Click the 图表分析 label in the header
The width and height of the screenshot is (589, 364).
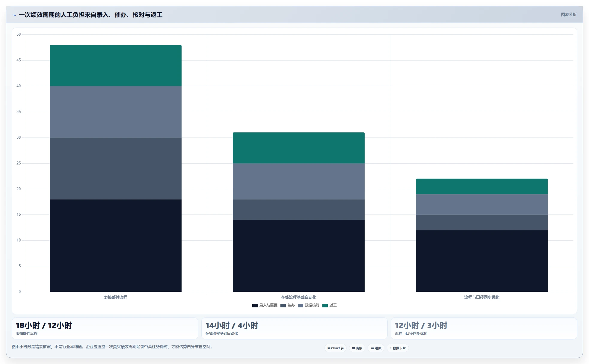coord(569,14)
